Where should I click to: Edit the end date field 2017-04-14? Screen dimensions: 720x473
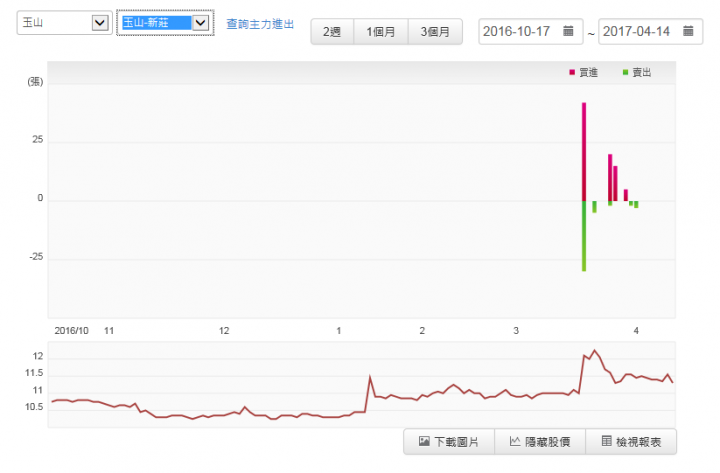[650, 31]
